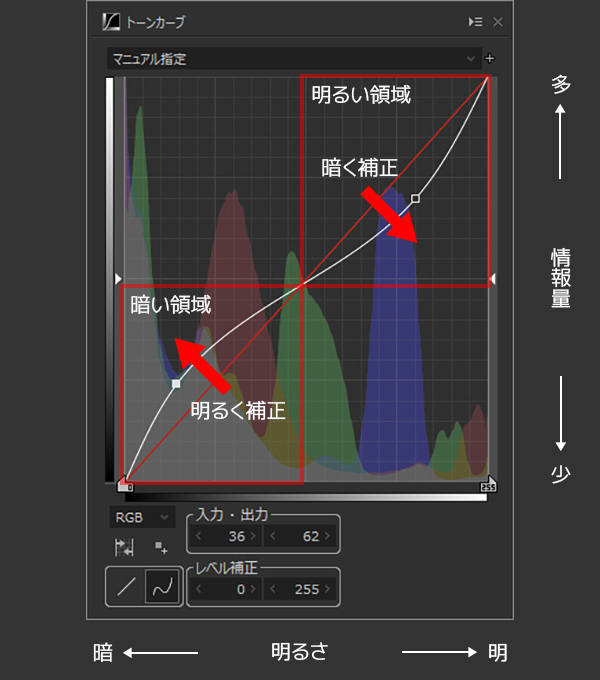Click the right output level triangle marker
The image size is (600, 680).
click(x=492, y=279)
